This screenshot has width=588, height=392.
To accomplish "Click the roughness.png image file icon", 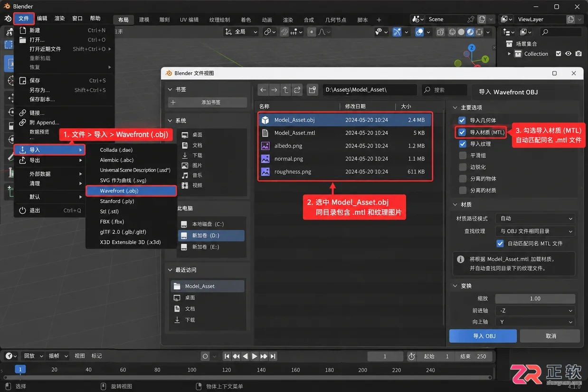I will pos(266,172).
